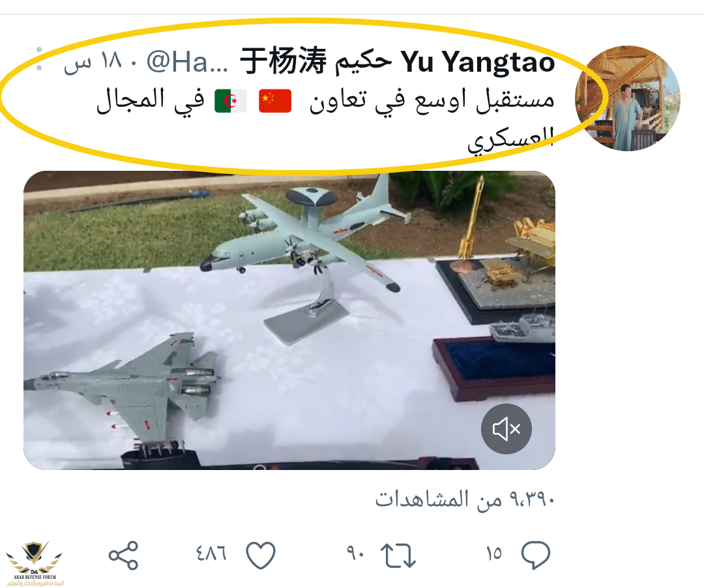The width and height of the screenshot is (704, 588).
Task: Unmute the video with speaker icon
Action: [x=506, y=429]
